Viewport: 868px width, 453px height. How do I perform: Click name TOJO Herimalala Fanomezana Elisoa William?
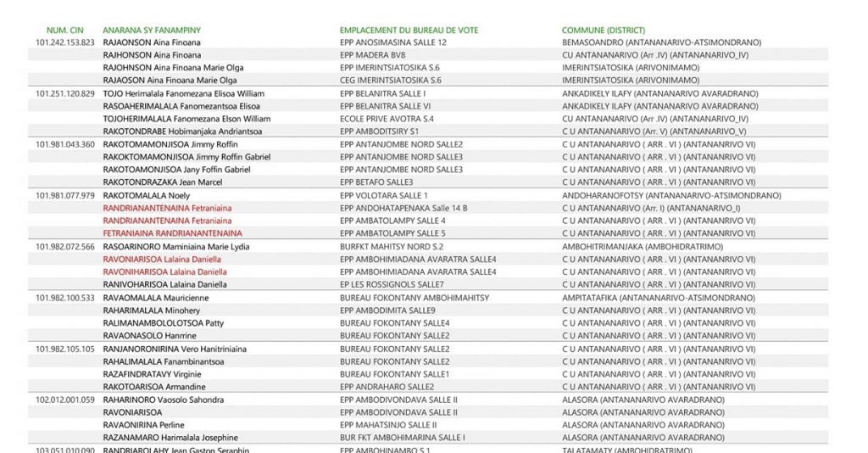(x=184, y=93)
